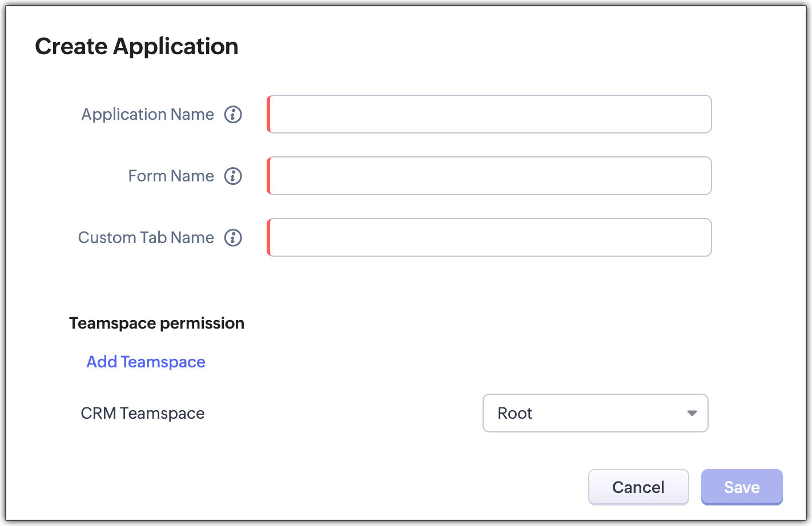The height and width of the screenshot is (526, 812).
Task: Click the CRM Teamspace row label
Action: (143, 413)
